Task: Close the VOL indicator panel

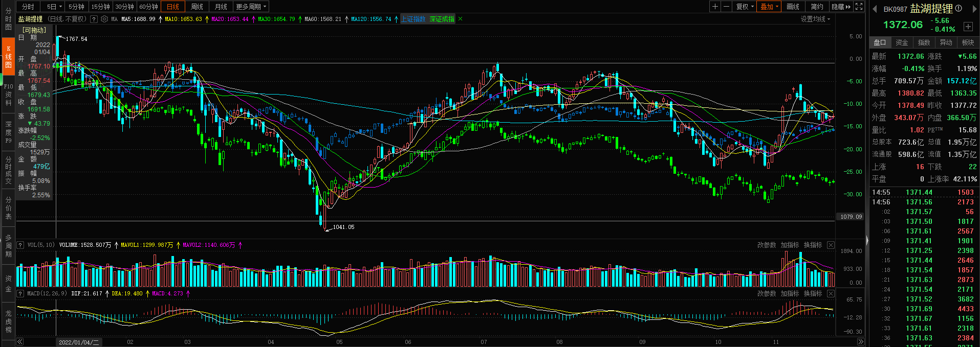Action: click(831, 245)
